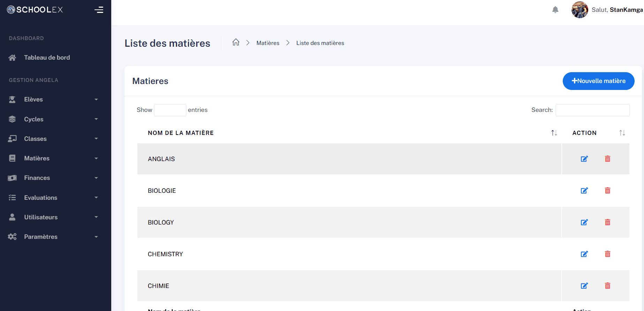This screenshot has width=644, height=311.
Task: Delete the ANGLAIS subject
Action: click(607, 159)
